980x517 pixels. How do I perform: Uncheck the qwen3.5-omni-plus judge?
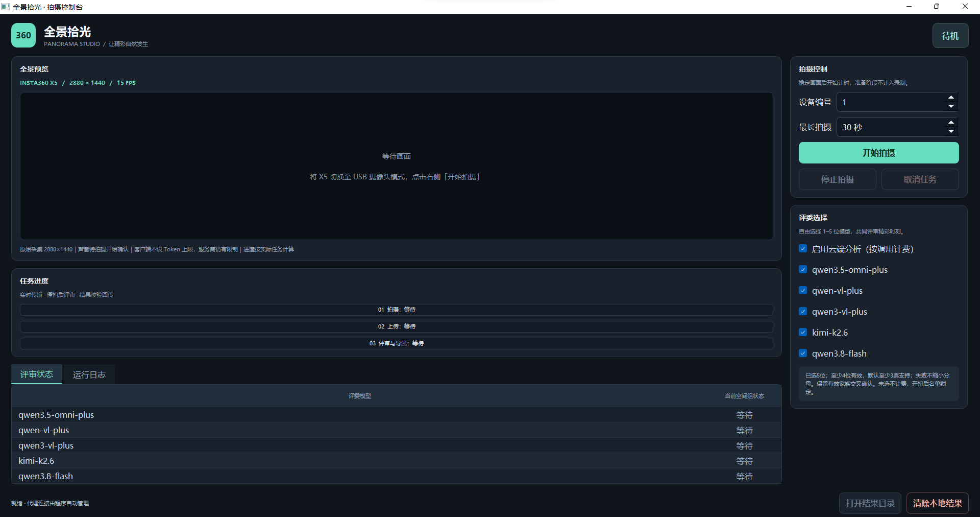coord(803,270)
